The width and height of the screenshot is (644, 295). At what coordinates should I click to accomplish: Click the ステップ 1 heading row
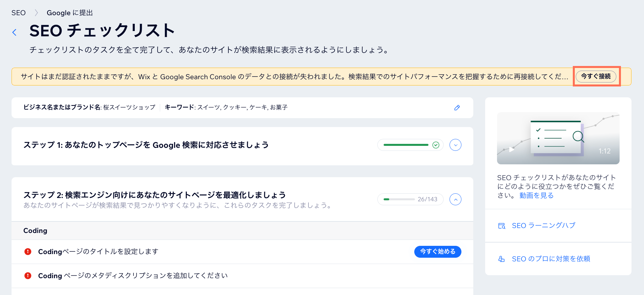tap(146, 145)
